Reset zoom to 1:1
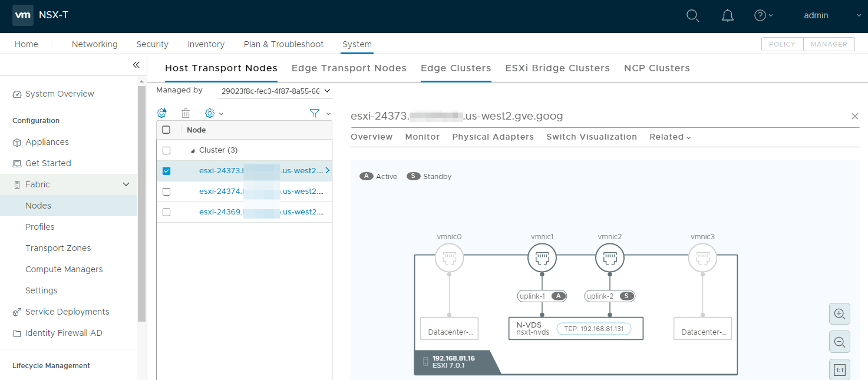Image resolution: width=868 pixels, height=380 pixels. tap(840, 370)
